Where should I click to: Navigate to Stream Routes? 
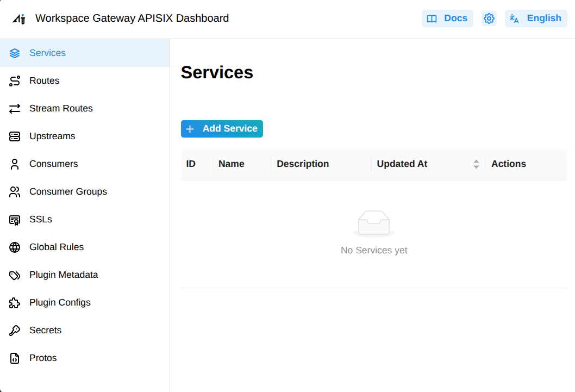click(x=85, y=109)
